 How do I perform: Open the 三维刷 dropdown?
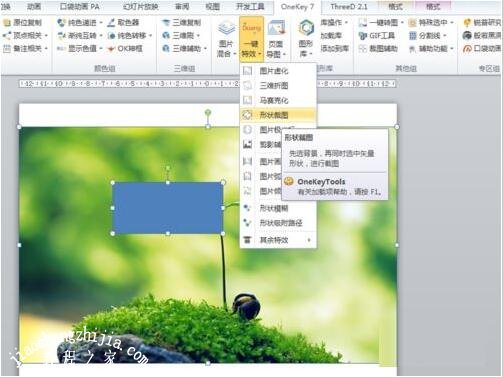(x=181, y=35)
